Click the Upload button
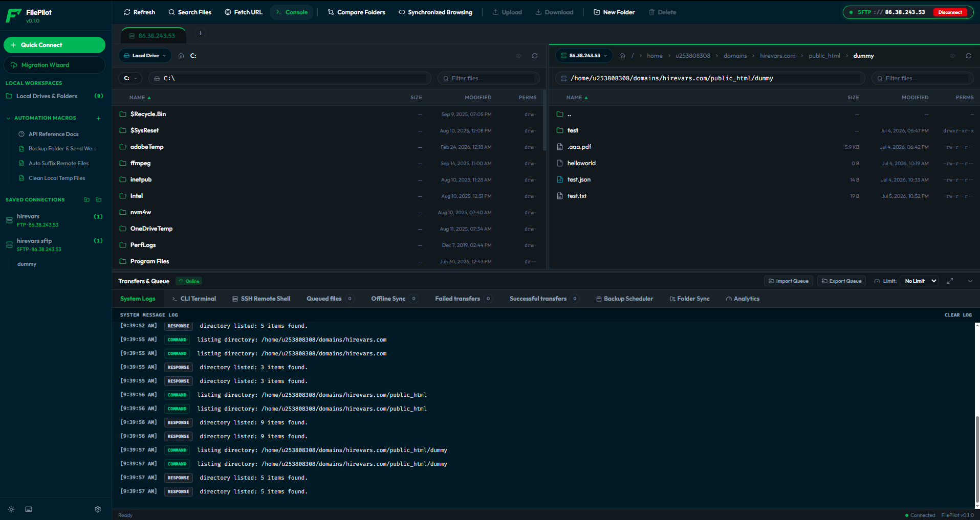This screenshot has height=520, width=980. [x=507, y=12]
